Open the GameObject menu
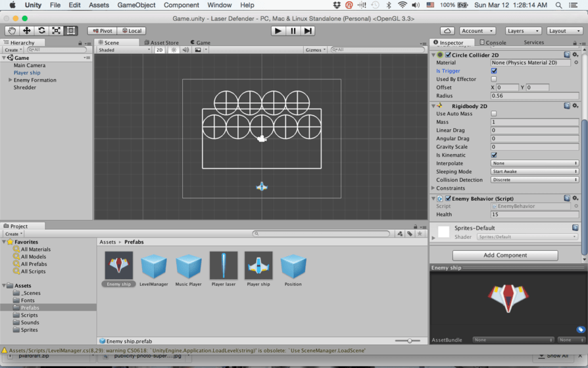Screen dimensions: 588x368 point(136,5)
